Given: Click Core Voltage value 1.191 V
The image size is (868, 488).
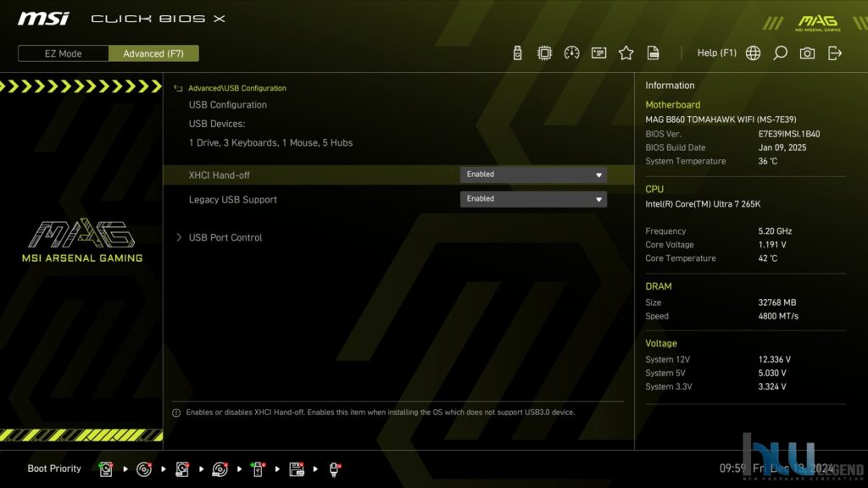Looking at the screenshot, I should coord(772,245).
